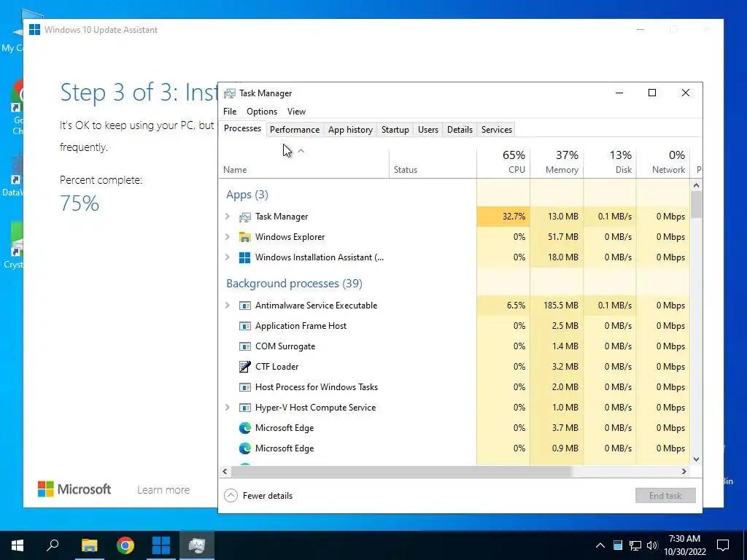Open the Windows Start menu
747x560 pixels.
click(x=18, y=545)
